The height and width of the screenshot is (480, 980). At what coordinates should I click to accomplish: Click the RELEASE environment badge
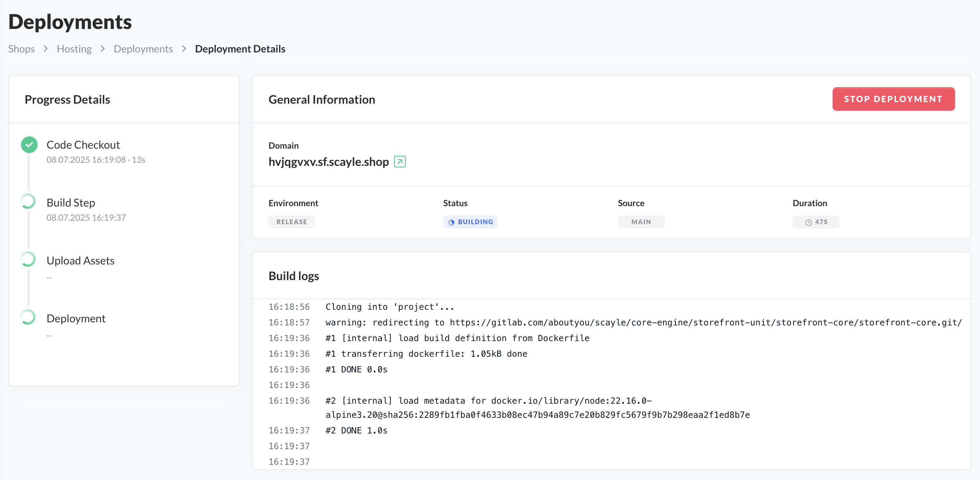tap(292, 222)
